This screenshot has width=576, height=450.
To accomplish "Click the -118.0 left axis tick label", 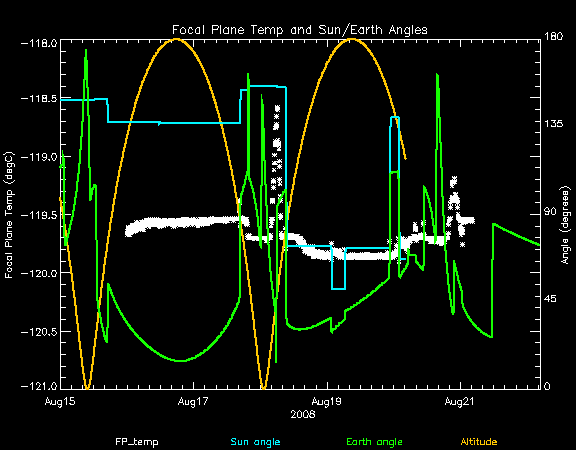I will click(39, 43).
